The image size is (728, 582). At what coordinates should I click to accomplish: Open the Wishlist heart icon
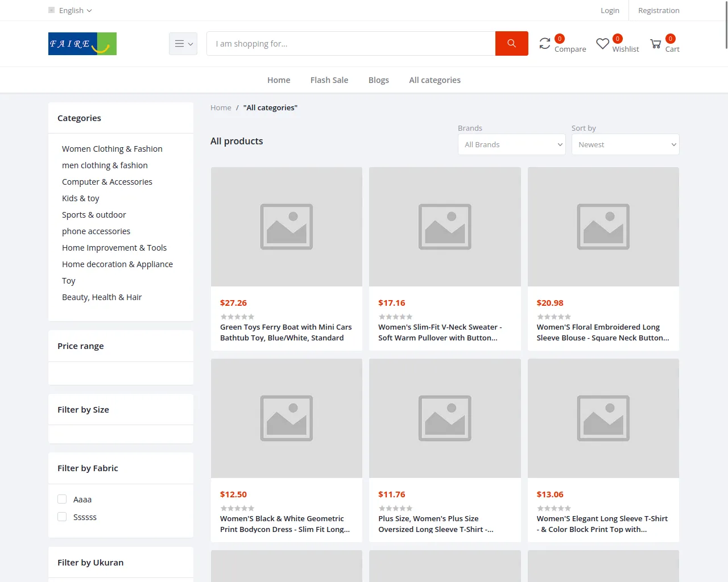click(602, 44)
